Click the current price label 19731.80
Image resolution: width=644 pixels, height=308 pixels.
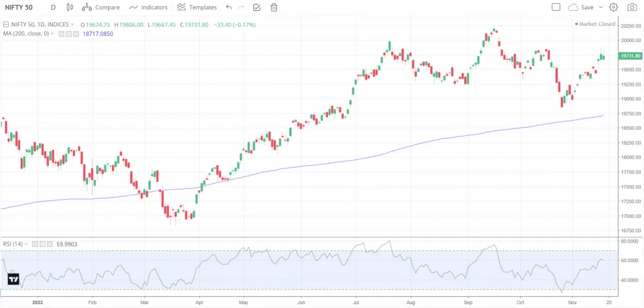pyautogui.click(x=630, y=56)
